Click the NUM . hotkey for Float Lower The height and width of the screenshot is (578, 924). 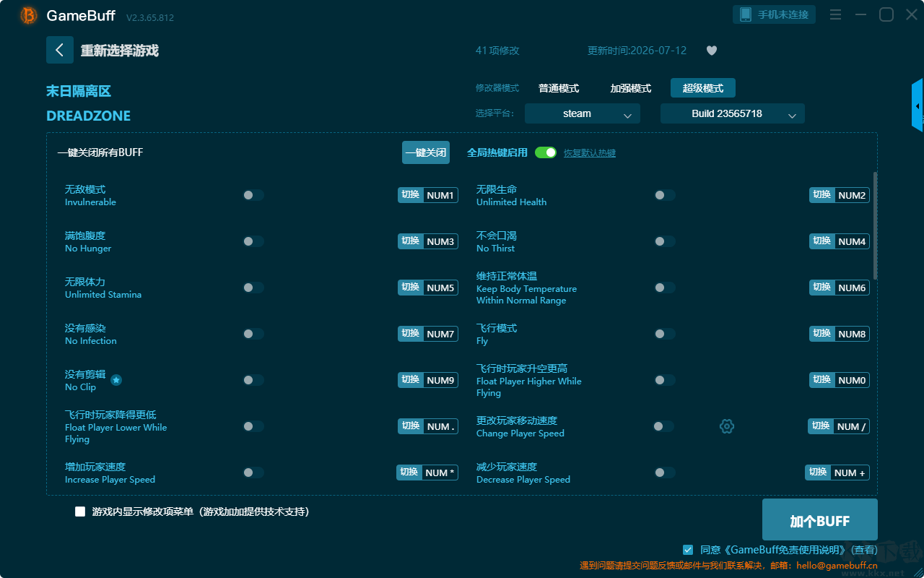pos(428,426)
